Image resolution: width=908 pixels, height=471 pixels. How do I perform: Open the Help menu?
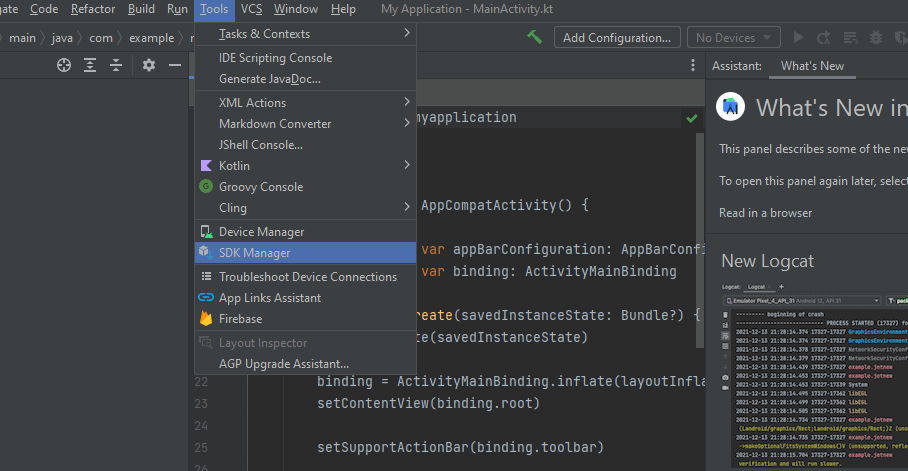click(343, 9)
